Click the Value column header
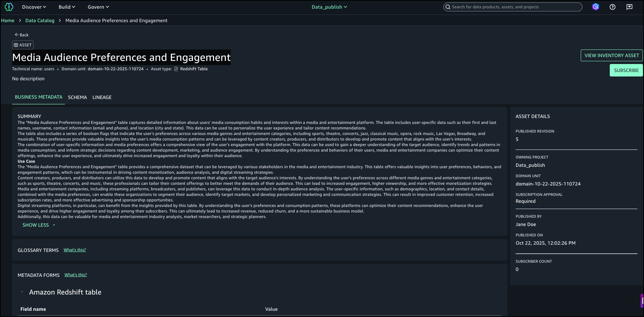The width and height of the screenshot is (644, 317). (x=272, y=309)
